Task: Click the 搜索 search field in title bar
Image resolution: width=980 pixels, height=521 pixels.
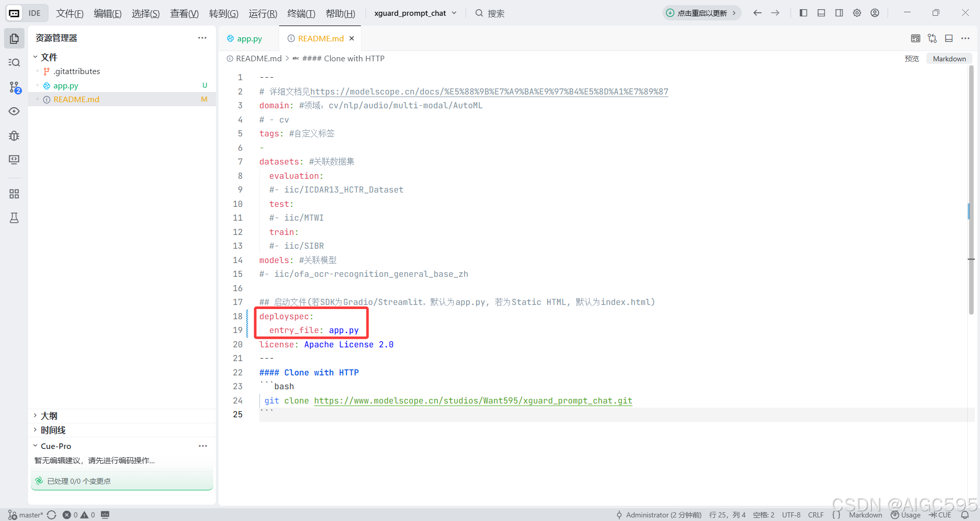Action: tap(491, 13)
